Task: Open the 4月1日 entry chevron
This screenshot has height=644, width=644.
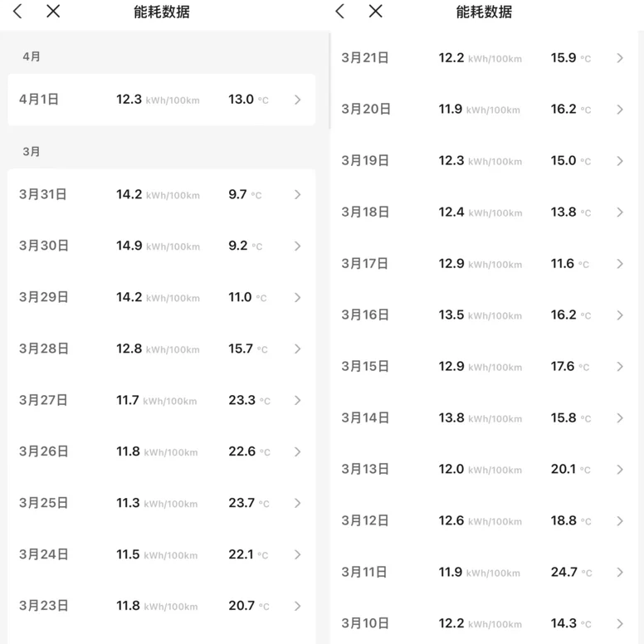Action: point(298,100)
